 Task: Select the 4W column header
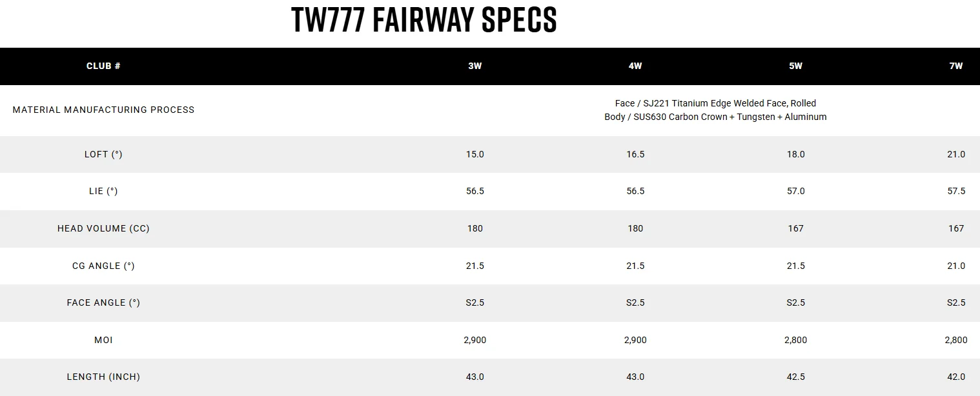(x=635, y=66)
